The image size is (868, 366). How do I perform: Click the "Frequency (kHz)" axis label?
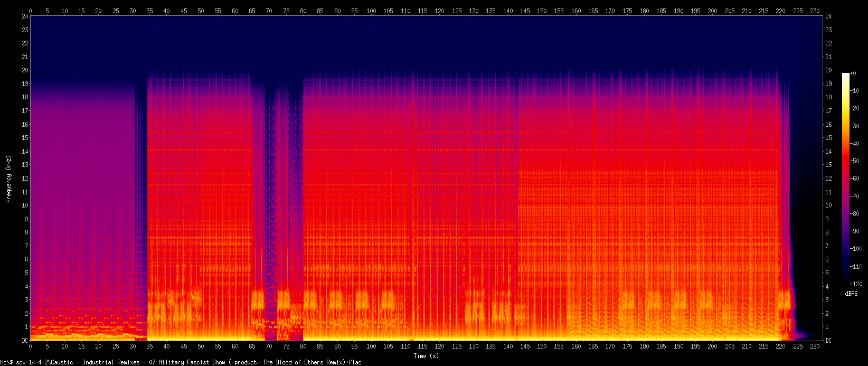click(x=8, y=179)
